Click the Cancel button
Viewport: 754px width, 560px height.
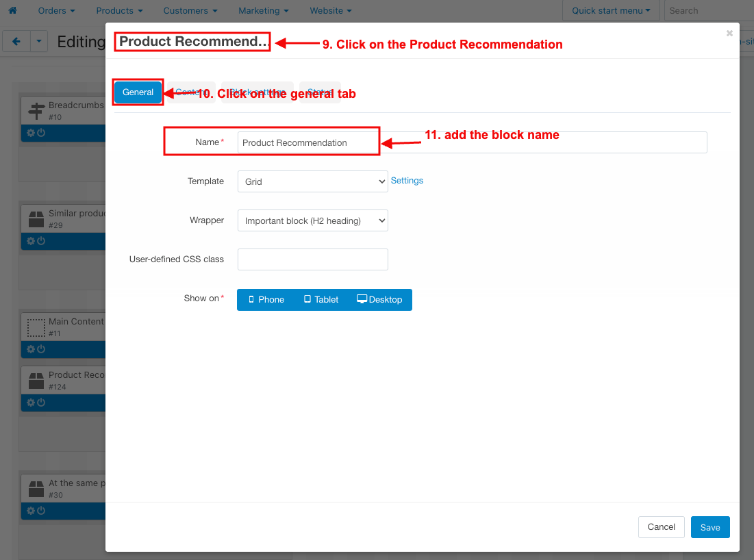tap(661, 527)
